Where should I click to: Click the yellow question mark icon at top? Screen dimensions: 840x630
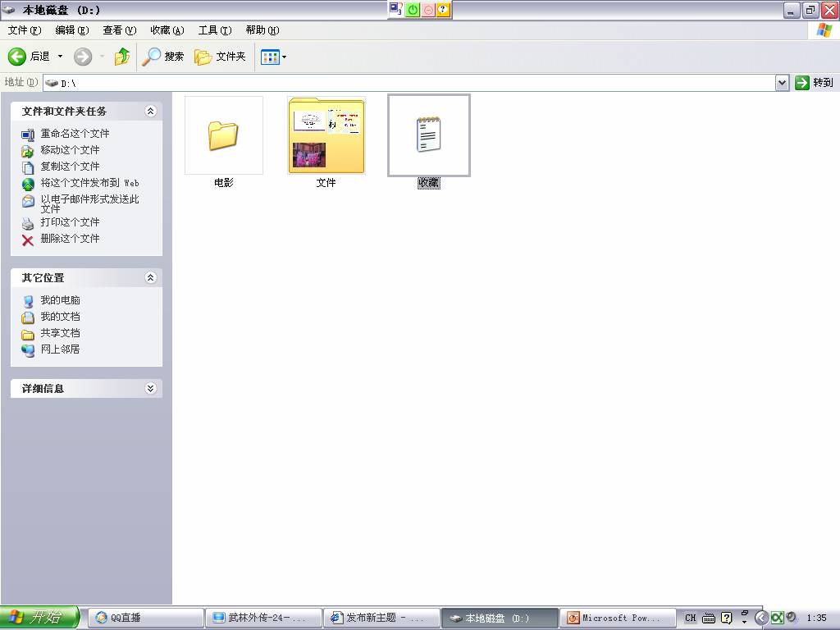coord(443,10)
